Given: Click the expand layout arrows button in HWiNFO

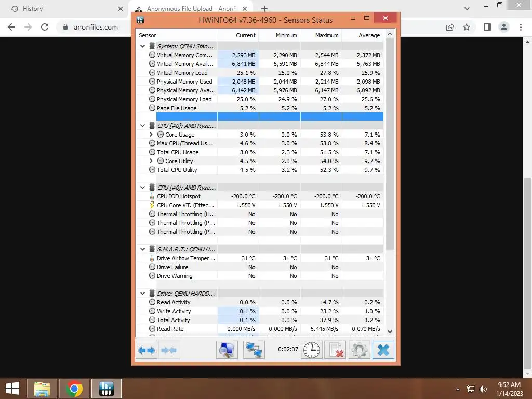Looking at the screenshot, I should click(x=147, y=350).
